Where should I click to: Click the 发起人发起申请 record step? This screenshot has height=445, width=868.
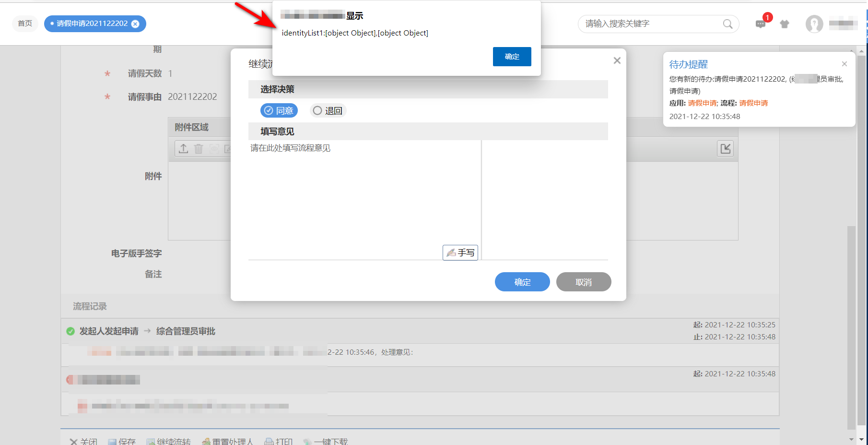109,331
